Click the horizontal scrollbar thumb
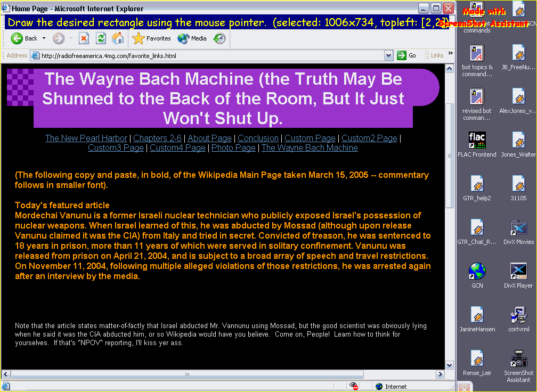537x392 pixels. point(187,374)
